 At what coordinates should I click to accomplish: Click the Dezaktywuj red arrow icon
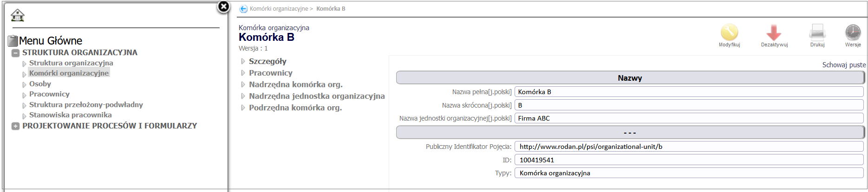(x=774, y=32)
